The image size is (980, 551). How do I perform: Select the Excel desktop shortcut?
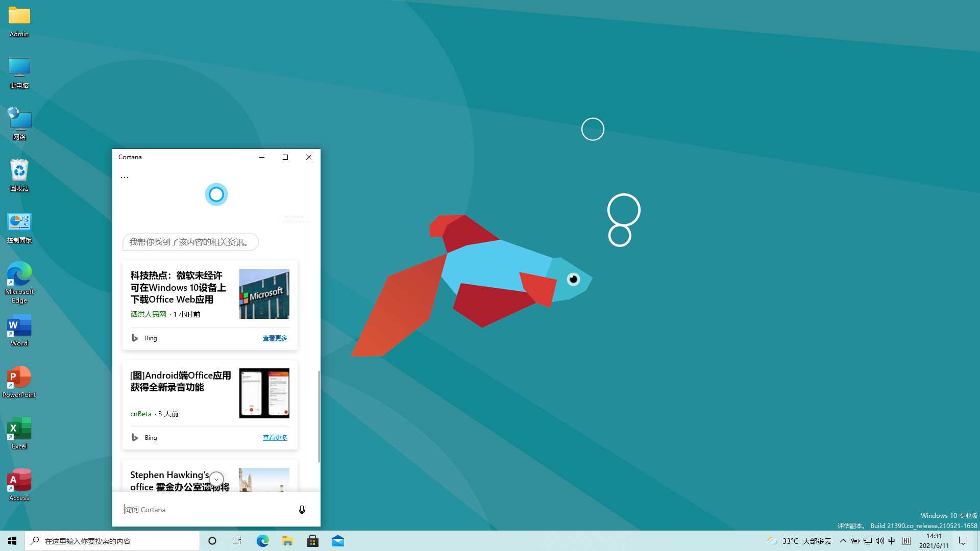19,434
